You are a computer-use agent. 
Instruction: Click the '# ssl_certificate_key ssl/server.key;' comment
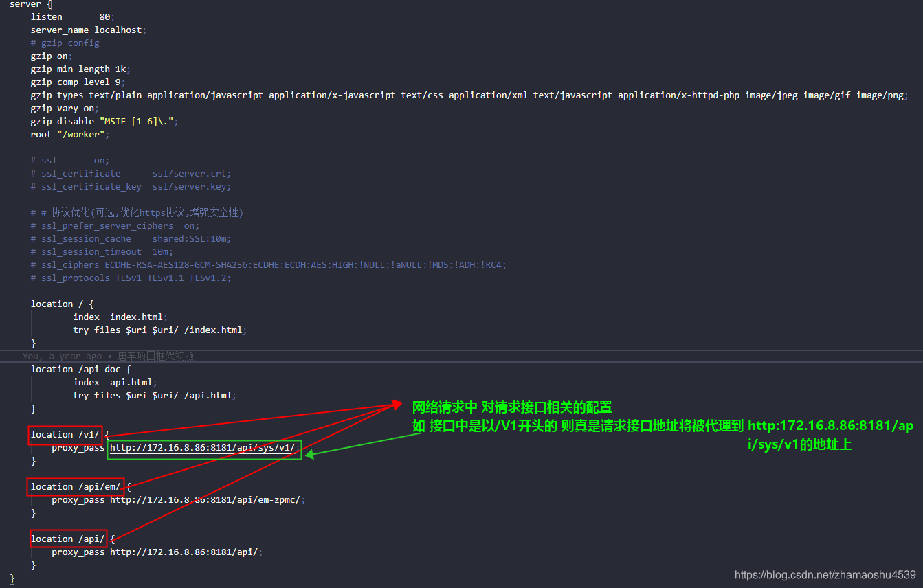(x=131, y=186)
